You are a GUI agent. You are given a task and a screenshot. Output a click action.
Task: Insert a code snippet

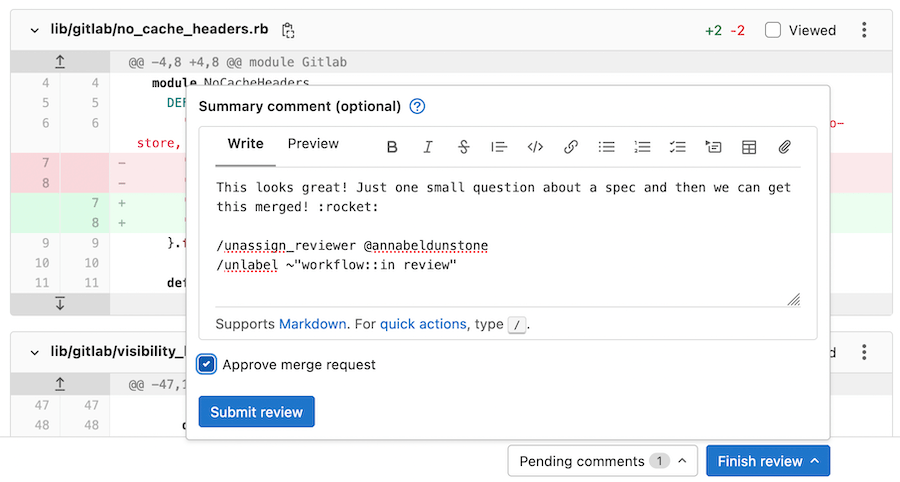coord(535,147)
